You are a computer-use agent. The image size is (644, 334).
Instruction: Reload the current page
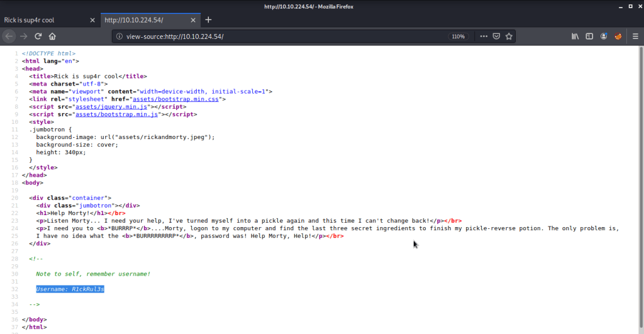pos(38,36)
